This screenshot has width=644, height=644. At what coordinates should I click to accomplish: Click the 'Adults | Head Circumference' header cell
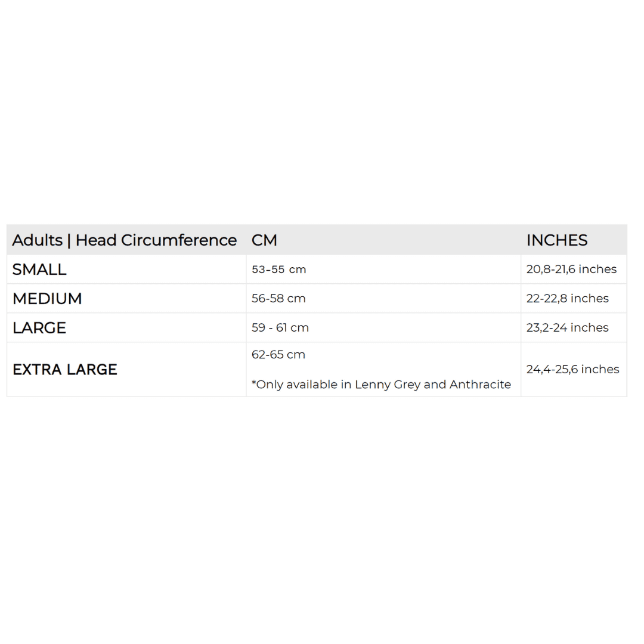[x=125, y=240]
